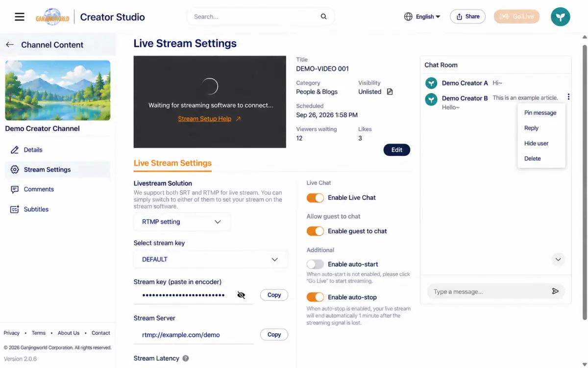Click the Stream Latency help icon
Image resolution: width=588 pixels, height=368 pixels.
(186, 358)
